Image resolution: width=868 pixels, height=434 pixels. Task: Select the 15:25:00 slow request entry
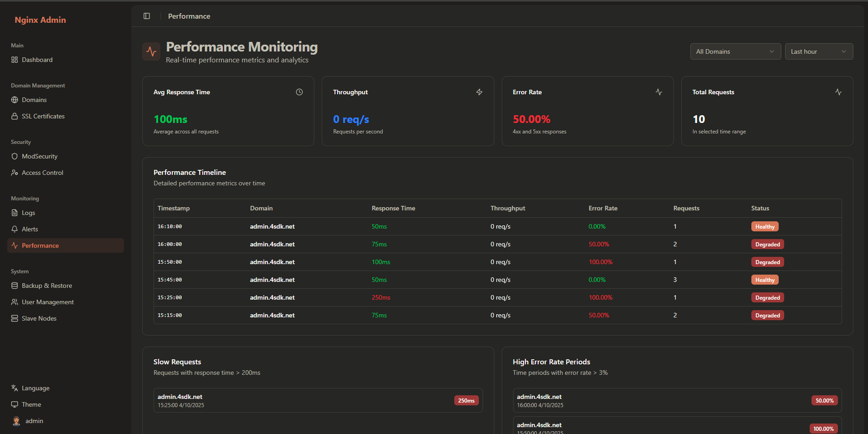(x=318, y=400)
